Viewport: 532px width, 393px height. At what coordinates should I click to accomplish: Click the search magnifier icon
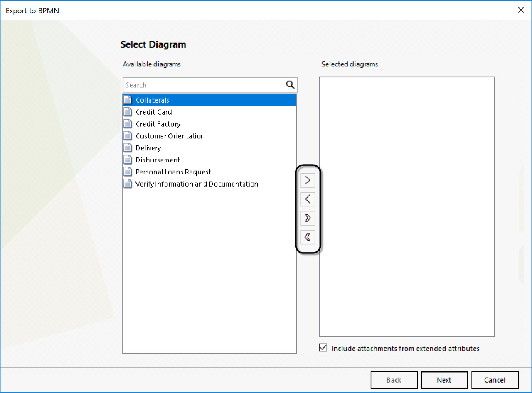click(x=291, y=85)
